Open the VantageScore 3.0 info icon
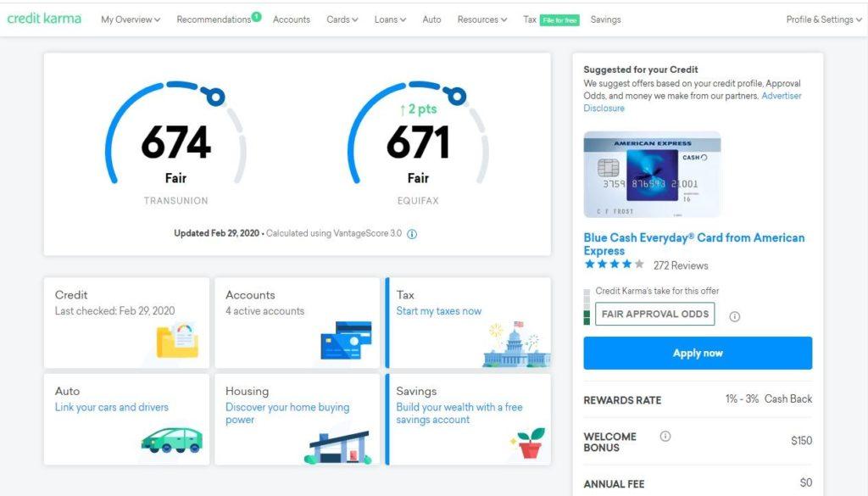The width and height of the screenshot is (868, 496). (412, 234)
